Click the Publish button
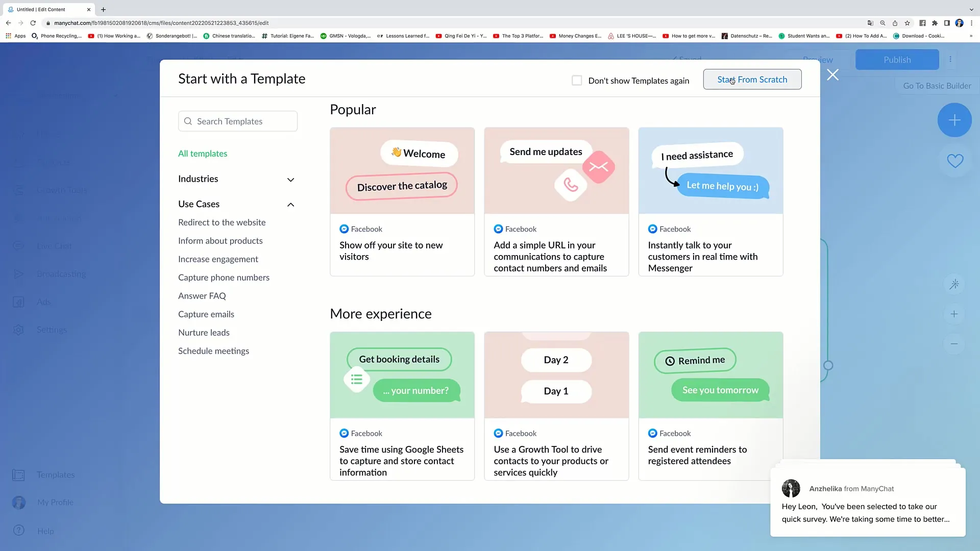The width and height of the screenshot is (980, 551). [897, 60]
